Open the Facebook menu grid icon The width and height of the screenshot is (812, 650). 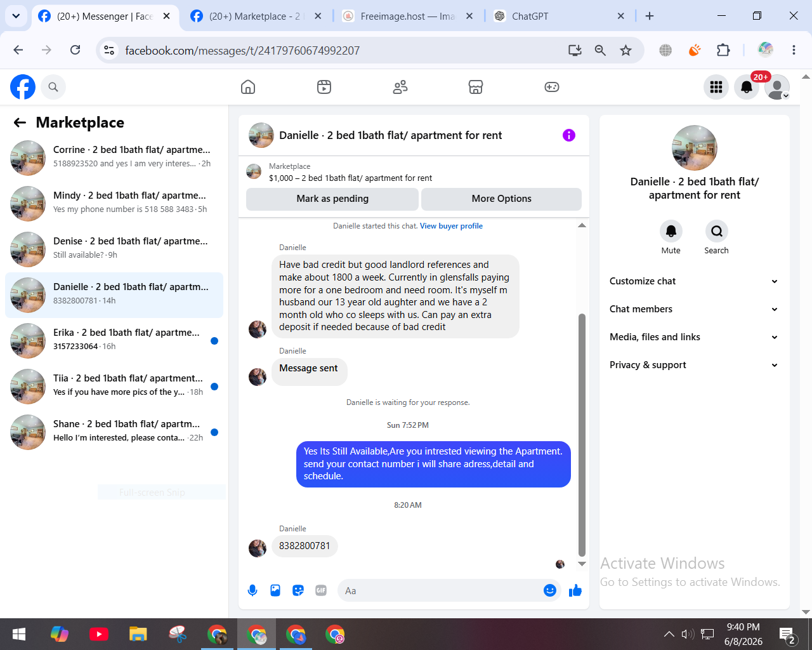click(x=716, y=87)
